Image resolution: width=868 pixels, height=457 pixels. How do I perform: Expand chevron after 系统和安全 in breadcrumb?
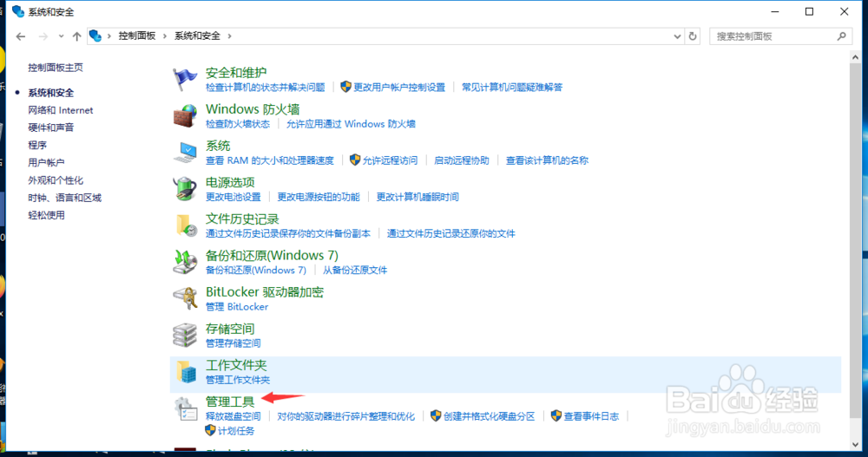tap(229, 36)
